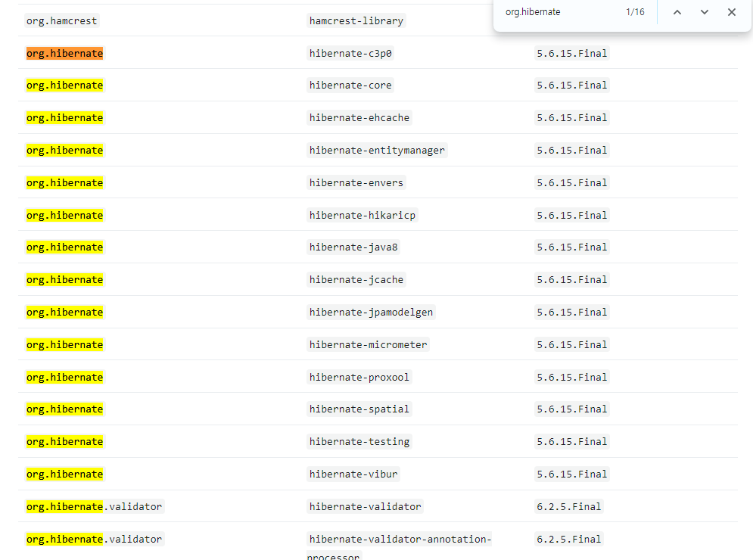The image size is (753, 560).
Task: Click version 5.6.15.Final of hibernate-jpamodelgen
Action: pyautogui.click(x=572, y=313)
